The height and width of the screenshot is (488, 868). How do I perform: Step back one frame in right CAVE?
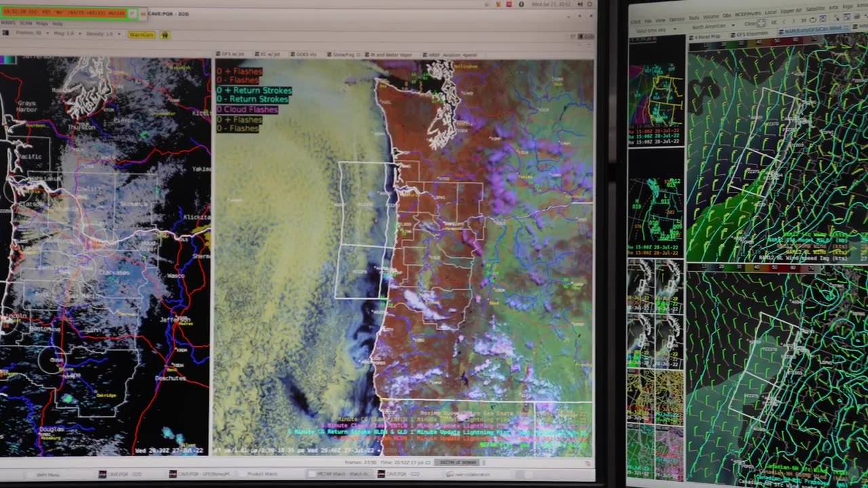[784, 22]
